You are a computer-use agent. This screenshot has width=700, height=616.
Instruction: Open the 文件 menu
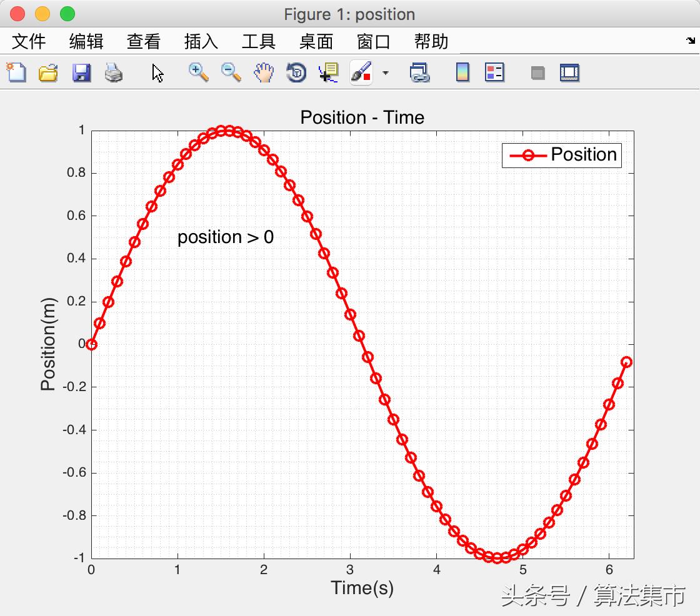click(x=29, y=42)
